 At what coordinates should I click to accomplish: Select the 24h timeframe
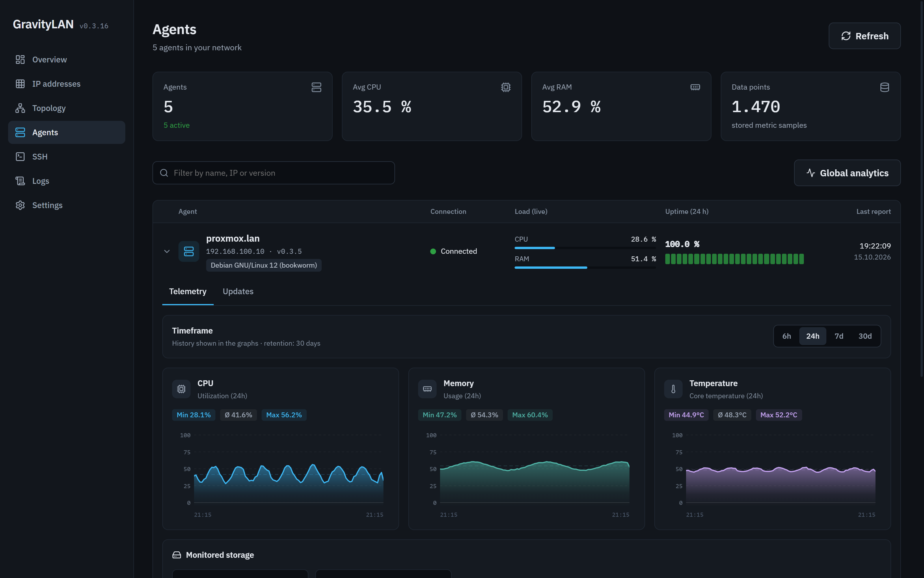[x=813, y=336]
